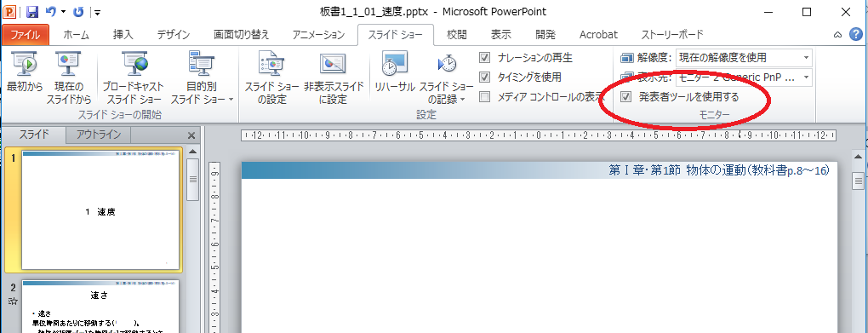Click Undo icon in Quick Access Toolbar
Image resolution: width=868 pixels, height=333 pixels.
point(50,12)
